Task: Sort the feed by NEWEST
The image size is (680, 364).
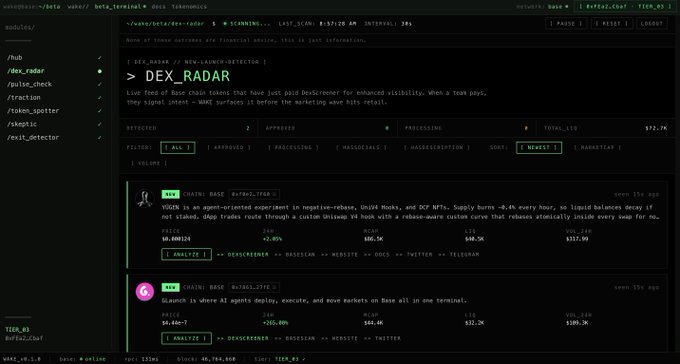Action: 539,148
